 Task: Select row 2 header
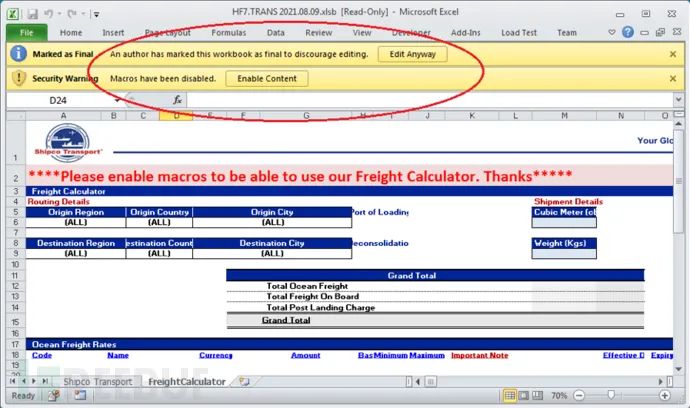pyautogui.click(x=16, y=178)
